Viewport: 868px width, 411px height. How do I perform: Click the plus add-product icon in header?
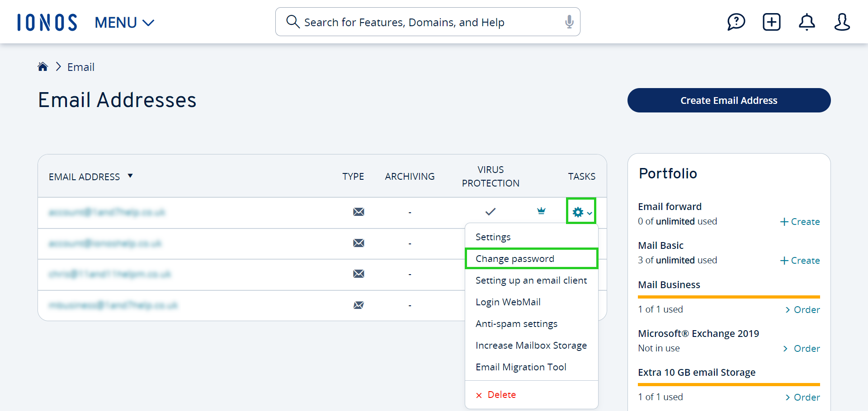[x=771, y=22]
